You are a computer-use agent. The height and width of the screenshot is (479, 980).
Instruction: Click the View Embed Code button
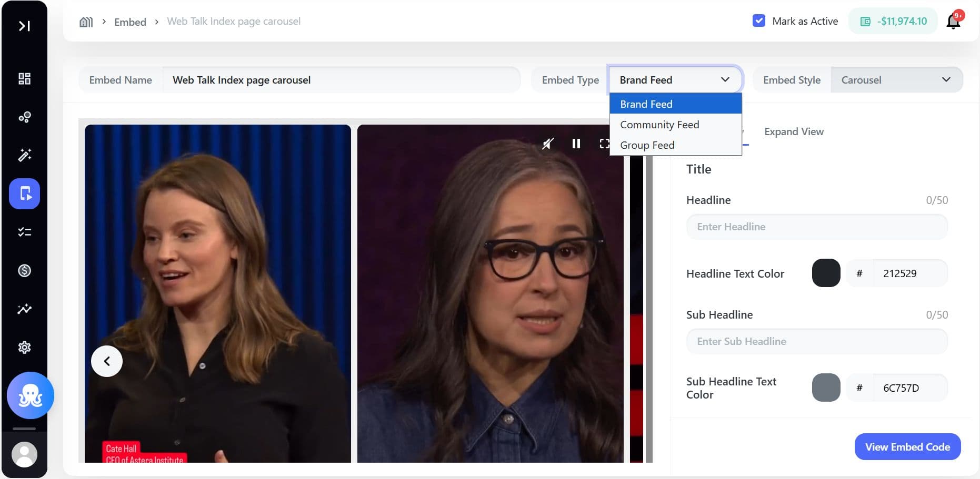pyautogui.click(x=907, y=447)
